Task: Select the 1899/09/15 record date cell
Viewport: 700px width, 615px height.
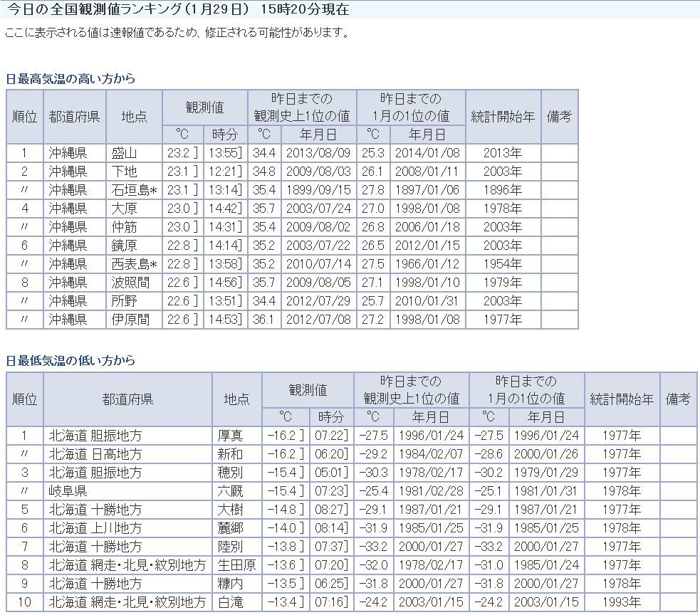Action: click(x=318, y=190)
